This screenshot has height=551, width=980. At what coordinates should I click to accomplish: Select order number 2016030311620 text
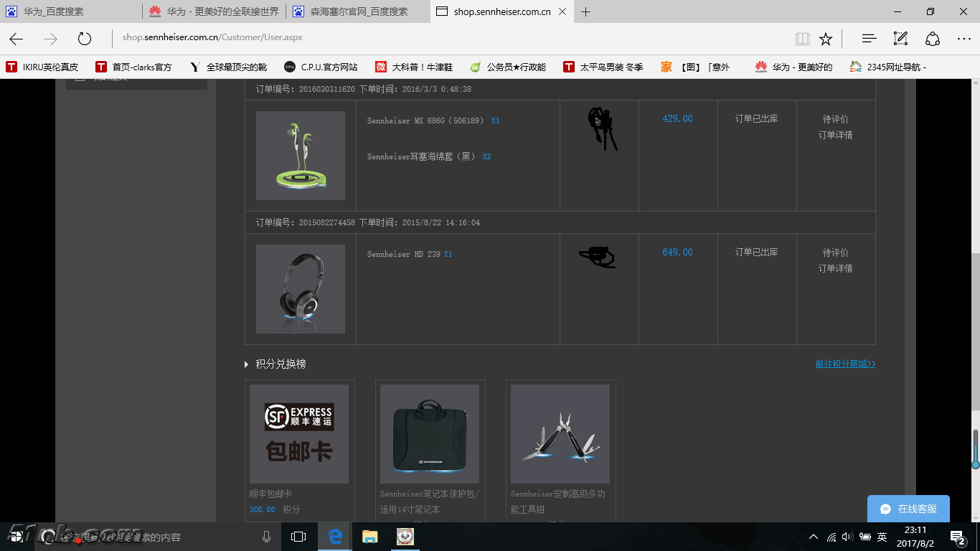326,89
